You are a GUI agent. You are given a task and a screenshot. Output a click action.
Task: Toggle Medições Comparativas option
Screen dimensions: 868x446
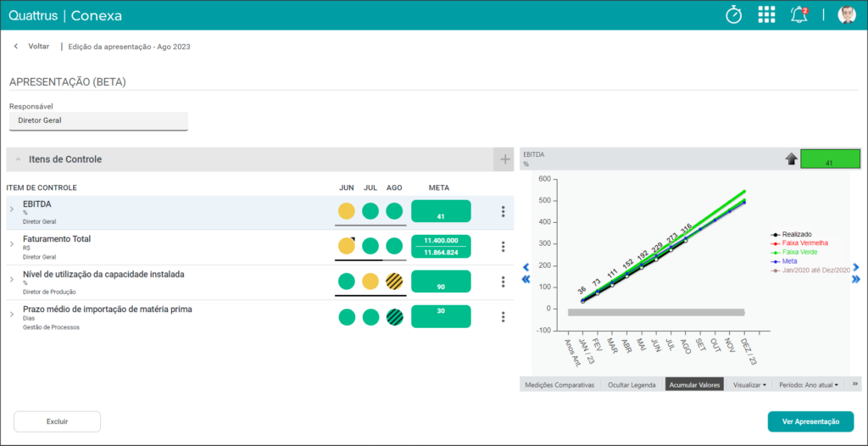[x=559, y=384]
